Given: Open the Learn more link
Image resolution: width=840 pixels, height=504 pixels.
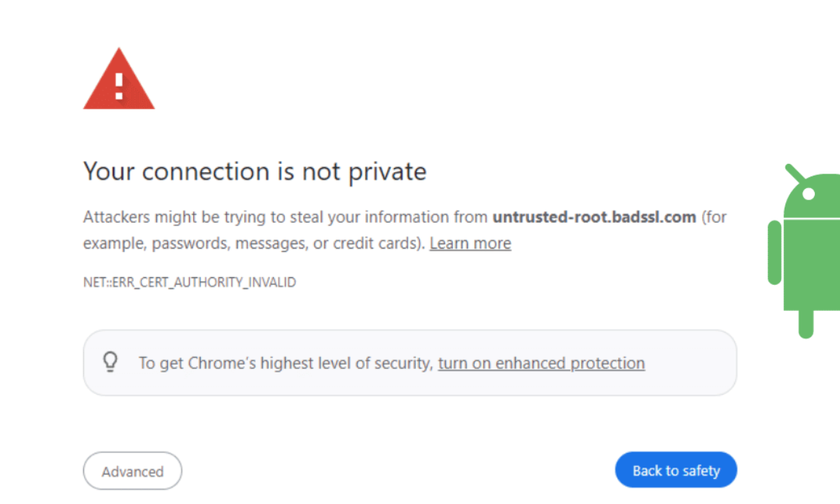Looking at the screenshot, I should click(470, 244).
